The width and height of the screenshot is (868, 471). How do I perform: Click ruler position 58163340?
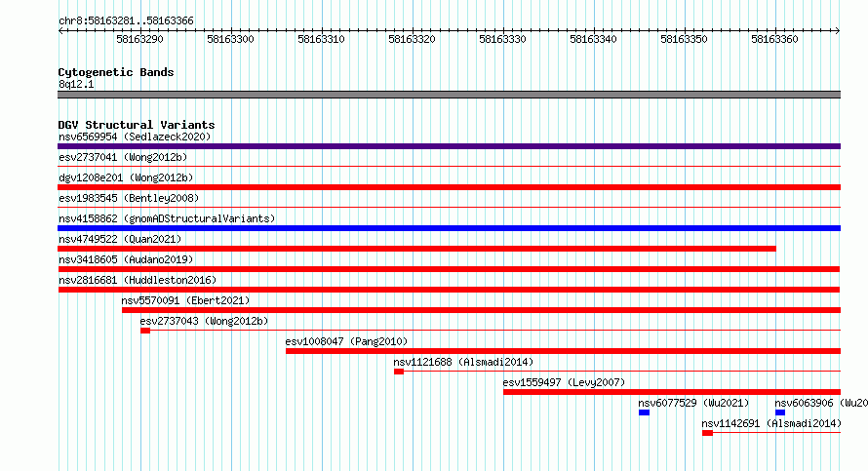point(593,39)
